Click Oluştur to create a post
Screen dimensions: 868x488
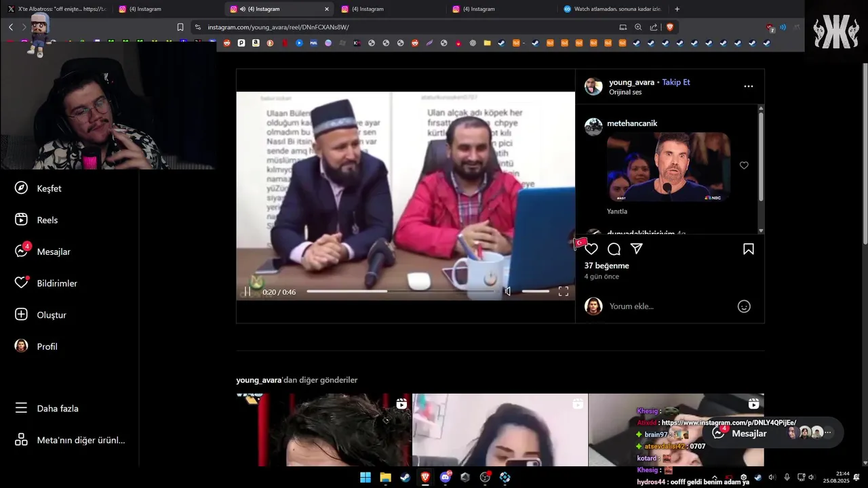coord(41,314)
